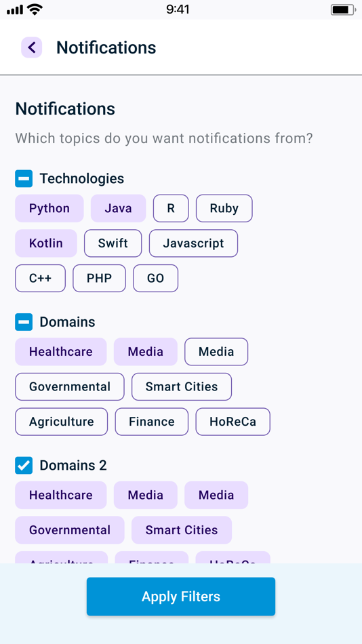This screenshot has height=644, width=362.
Task: Select the PHP chip
Action: pyautogui.click(x=100, y=278)
